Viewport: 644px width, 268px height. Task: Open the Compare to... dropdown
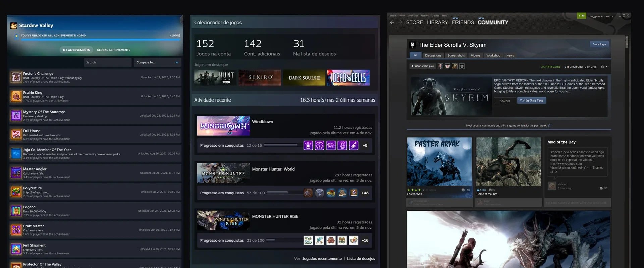pyautogui.click(x=157, y=62)
